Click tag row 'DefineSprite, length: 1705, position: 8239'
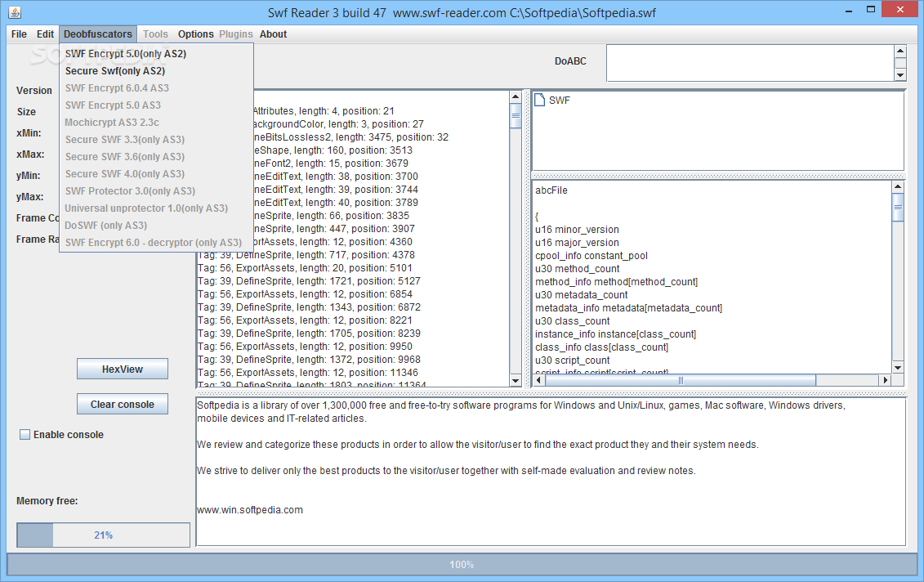 (x=310, y=334)
